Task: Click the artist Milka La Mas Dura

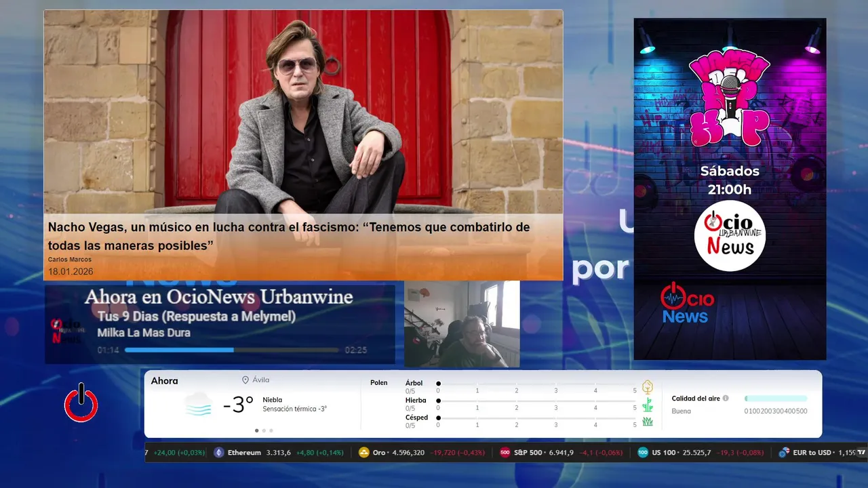Action: point(144,333)
